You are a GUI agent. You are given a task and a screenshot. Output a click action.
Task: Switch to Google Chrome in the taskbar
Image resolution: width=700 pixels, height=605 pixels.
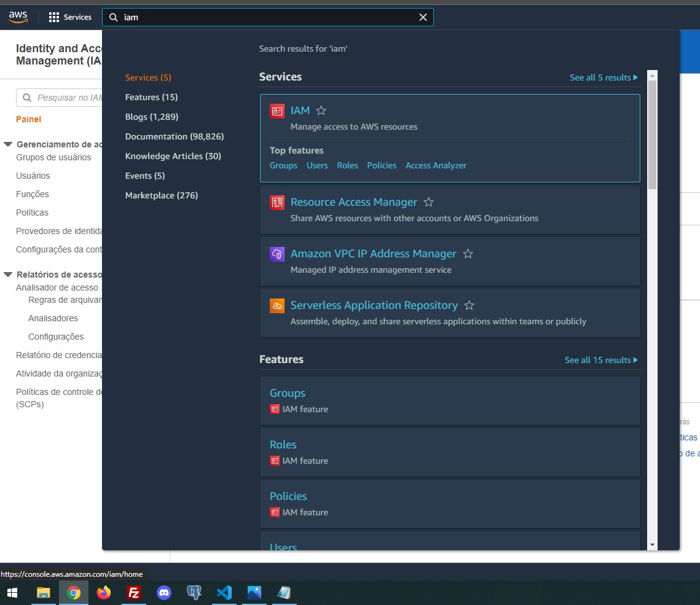[74, 593]
